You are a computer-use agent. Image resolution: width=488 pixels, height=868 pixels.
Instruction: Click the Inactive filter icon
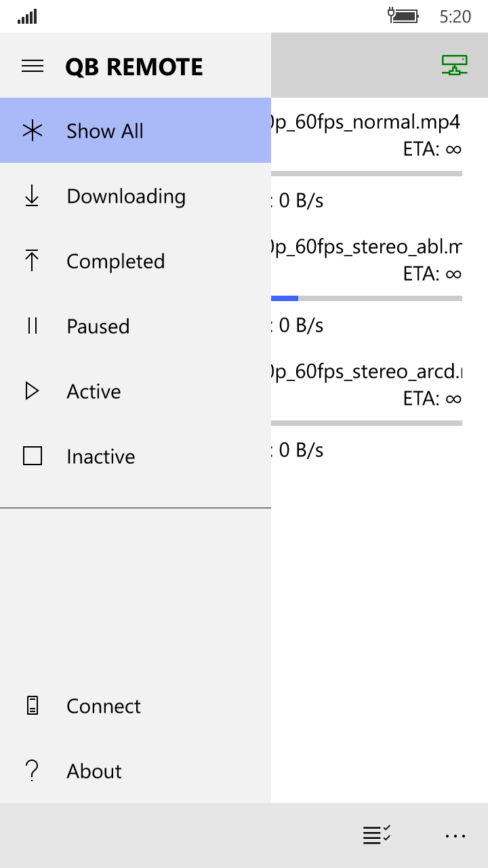(32, 456)
